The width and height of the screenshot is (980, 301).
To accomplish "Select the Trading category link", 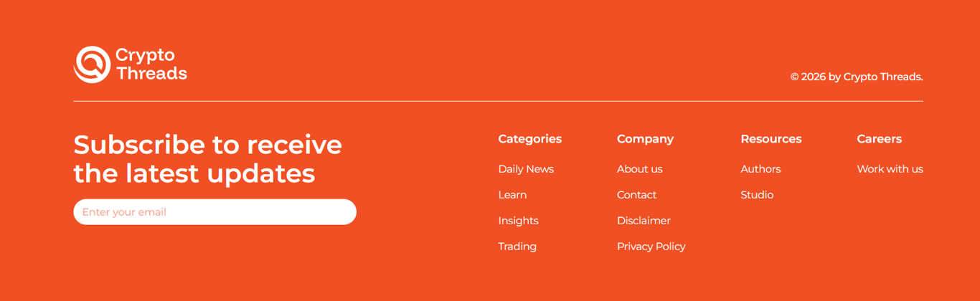I will tap(517, 247).
